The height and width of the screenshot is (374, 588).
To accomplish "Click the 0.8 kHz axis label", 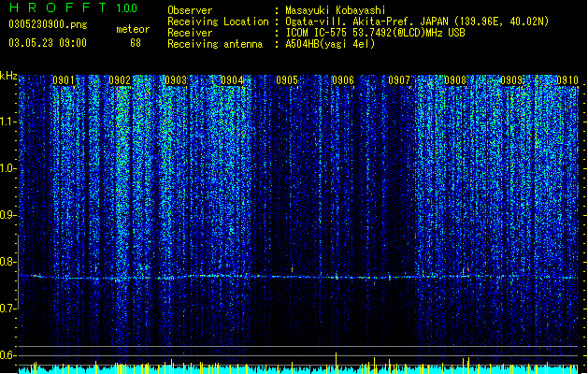I will (x=8, y=262).
